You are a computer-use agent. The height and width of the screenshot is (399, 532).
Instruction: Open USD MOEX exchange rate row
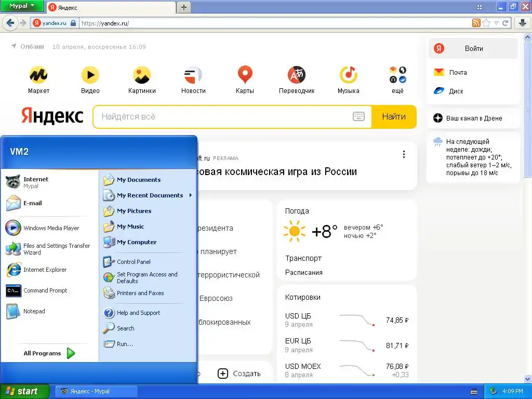[x=347, y=370]
